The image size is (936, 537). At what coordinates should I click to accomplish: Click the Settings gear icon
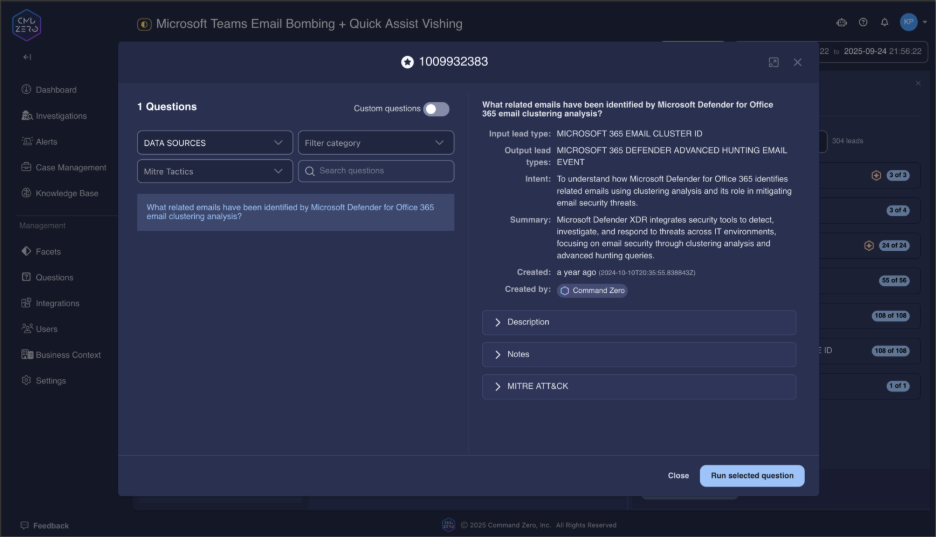26,380
